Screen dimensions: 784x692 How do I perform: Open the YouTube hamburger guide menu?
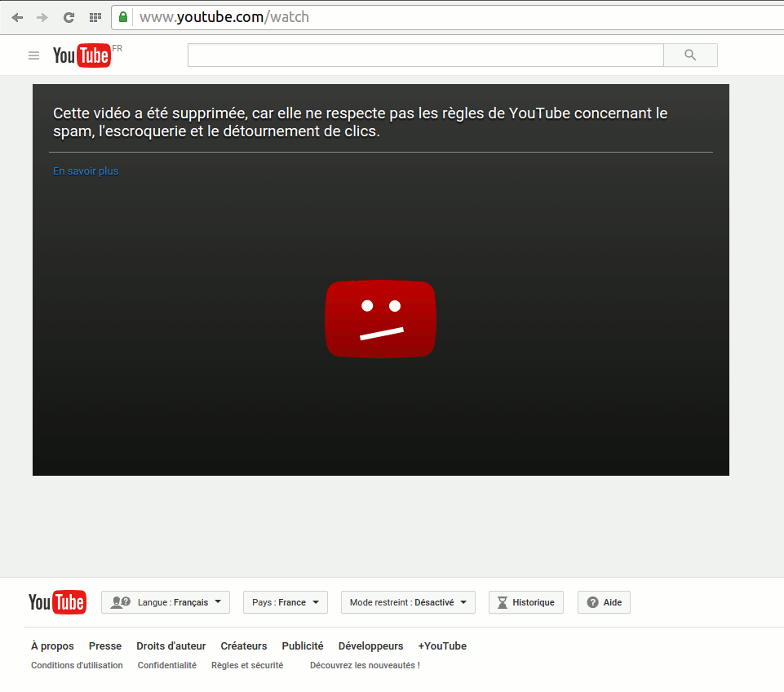coord(33,55)
